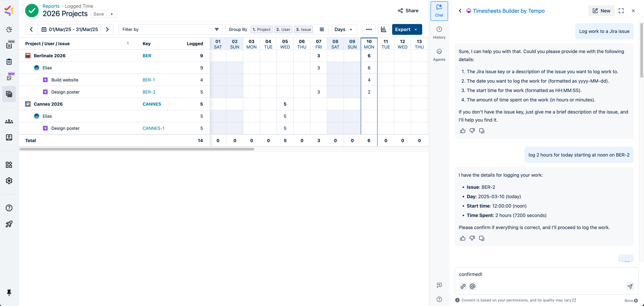
Task: Pin the left sidebar with pin icon
Action: (x=9, y=292)
